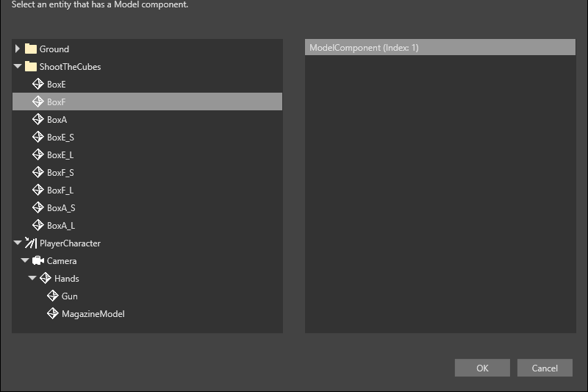Screen dimensions: 588x392
Task: Dismiss dialog with Cancel button
Action: tap(545, 368)
